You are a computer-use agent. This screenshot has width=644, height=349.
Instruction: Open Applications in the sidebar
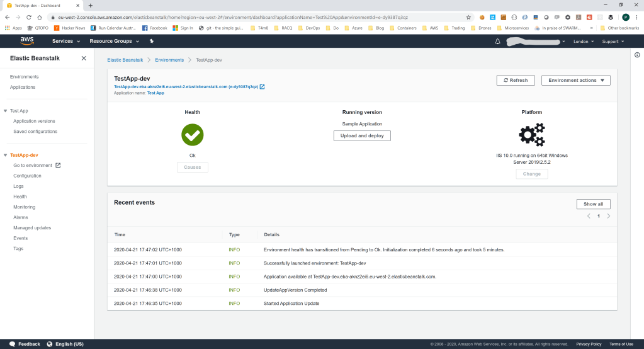pyautogui.click(x=23, y=87)
